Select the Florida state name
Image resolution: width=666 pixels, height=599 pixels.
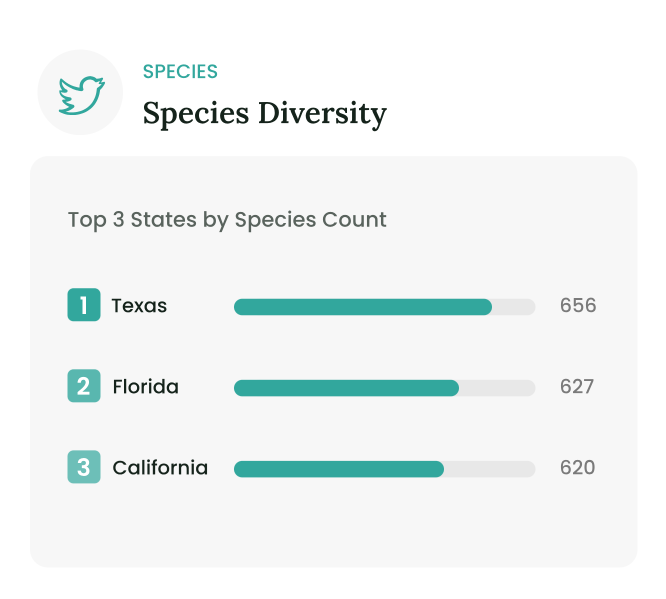pyautogui.click(x=146, y=387)
